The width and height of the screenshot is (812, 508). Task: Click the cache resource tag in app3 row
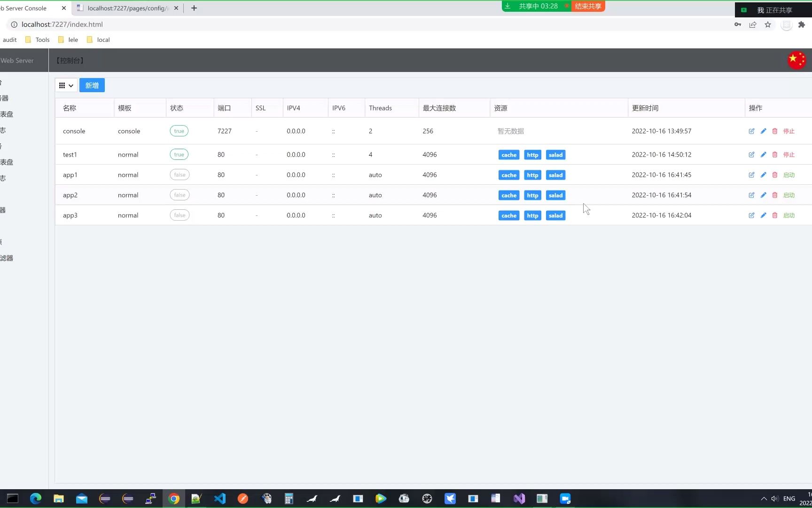point(509,216)
